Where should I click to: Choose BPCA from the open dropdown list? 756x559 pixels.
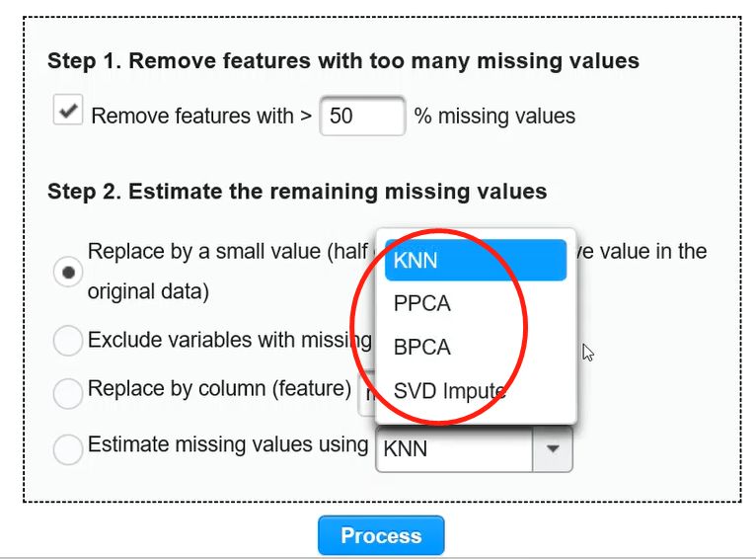(x=476, y=348)
